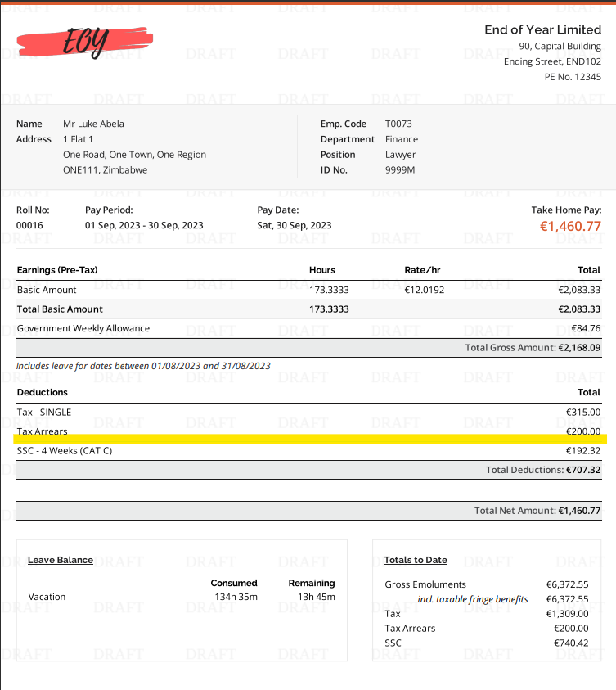Click the 'Tax - SINGLE' row label
This screenshot has height=690, width=616.
tap(44, 413)
